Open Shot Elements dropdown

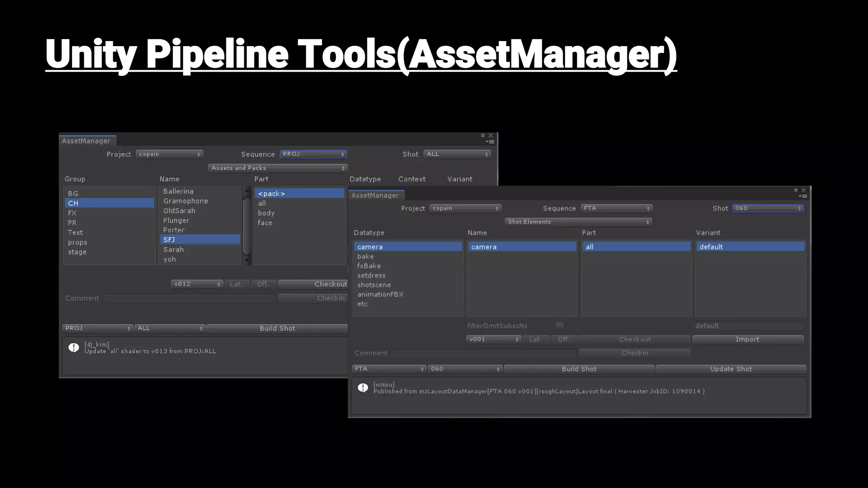pyautogui.click(x=578, y=222)
